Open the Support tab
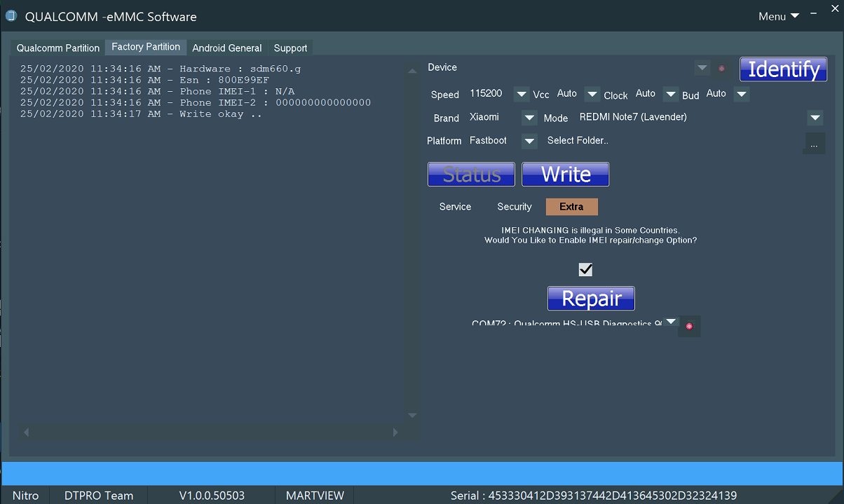 tap(290, 48)
